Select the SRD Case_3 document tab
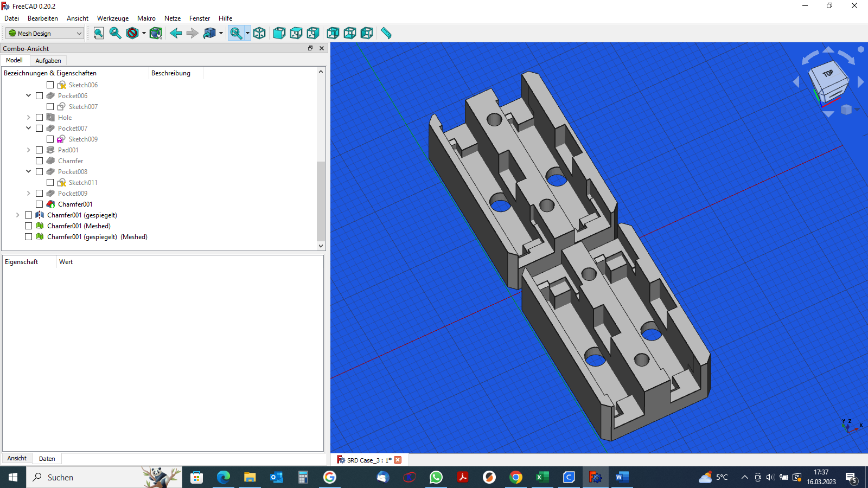Image resolution: width=868 pixels, height=488 pixels. [x=369, y=460]
